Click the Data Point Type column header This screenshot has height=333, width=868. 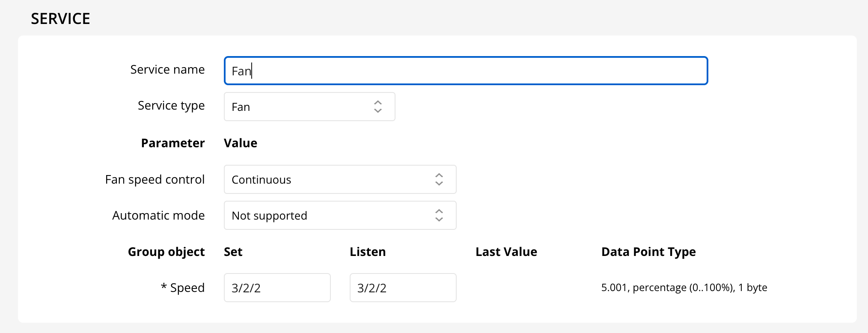click(648, 252)
